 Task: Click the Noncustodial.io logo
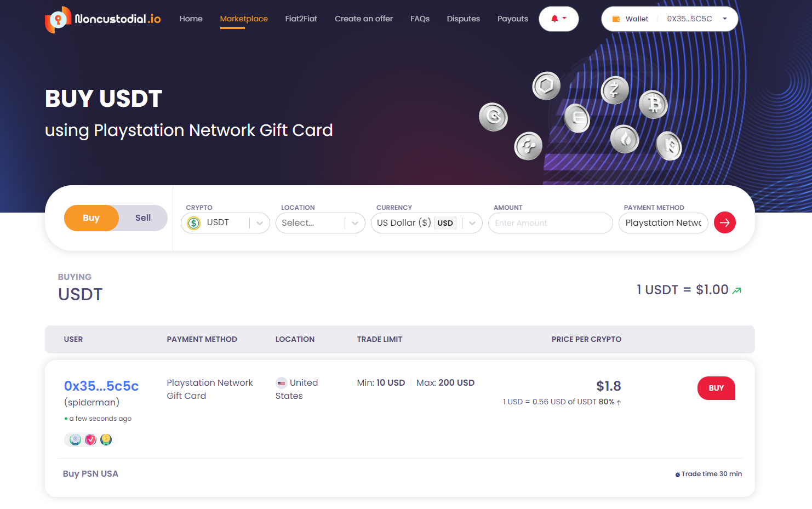(103, 19)
